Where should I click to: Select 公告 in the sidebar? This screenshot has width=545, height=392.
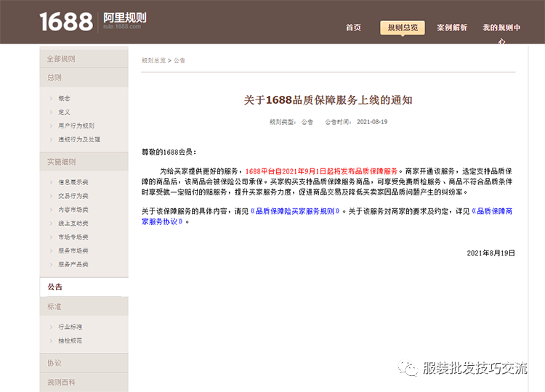click(x=55, y=287)
